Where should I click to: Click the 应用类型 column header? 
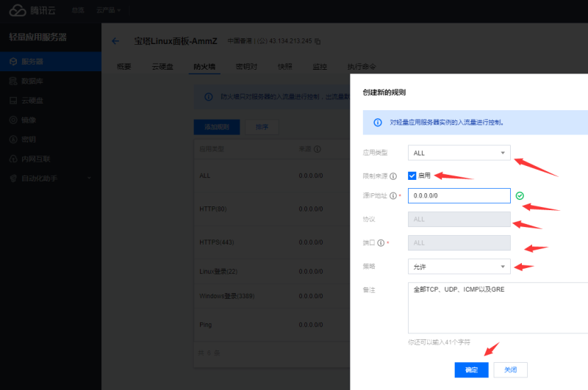tap(212, 149)
